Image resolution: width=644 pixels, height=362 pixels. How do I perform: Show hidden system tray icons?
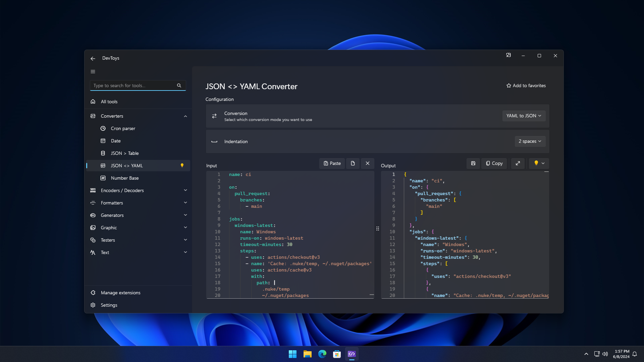click(586, 354)
